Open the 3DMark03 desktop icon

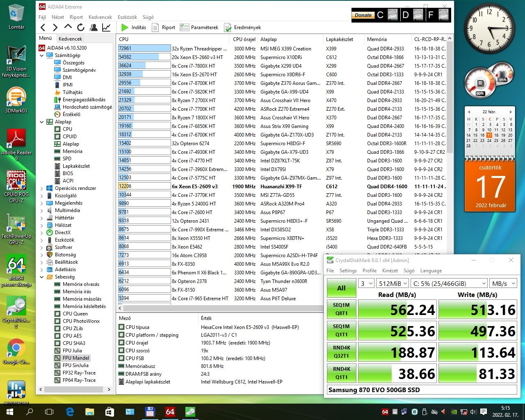coord(16,101)
